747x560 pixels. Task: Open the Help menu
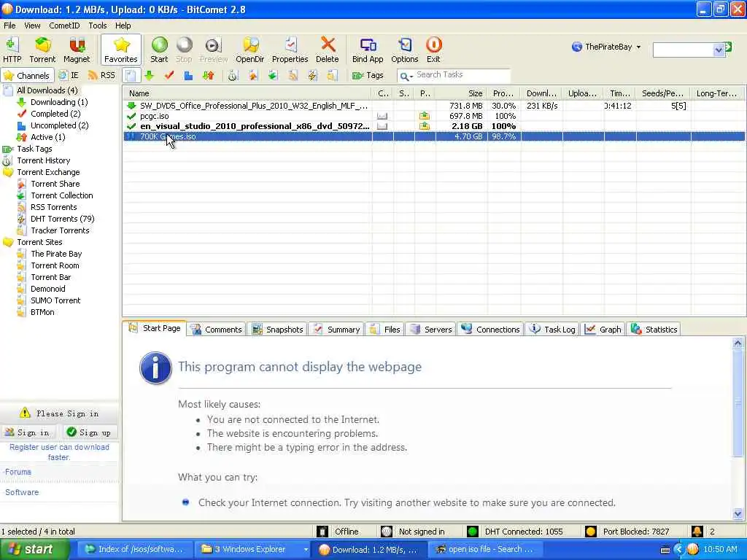tap(123, 26)
